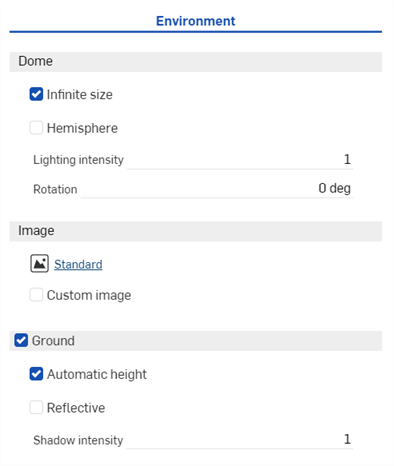Viewport: 394px width, 466px height.
Task: Click the Lighting intensity value field
Action: click(x=240, y=160)
